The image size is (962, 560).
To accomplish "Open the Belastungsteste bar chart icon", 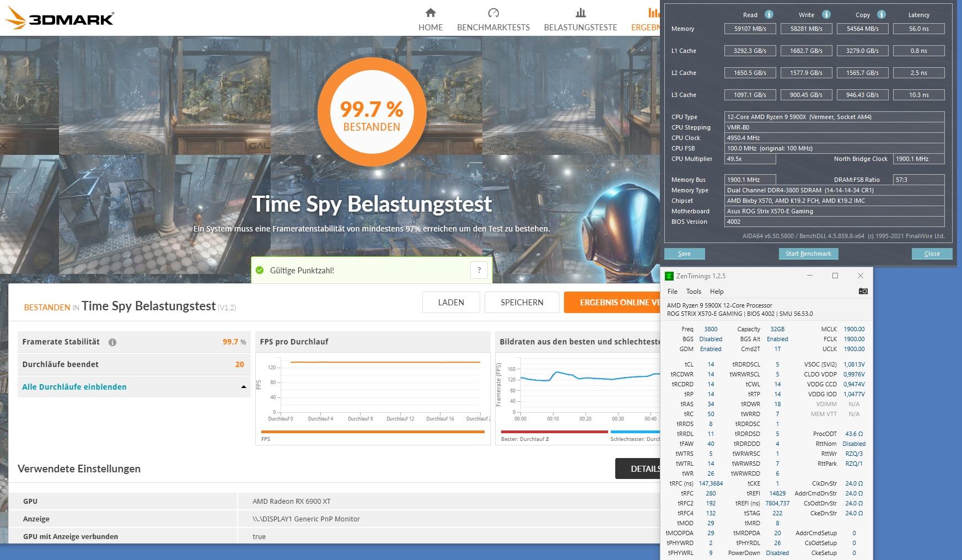I will 581,13.
